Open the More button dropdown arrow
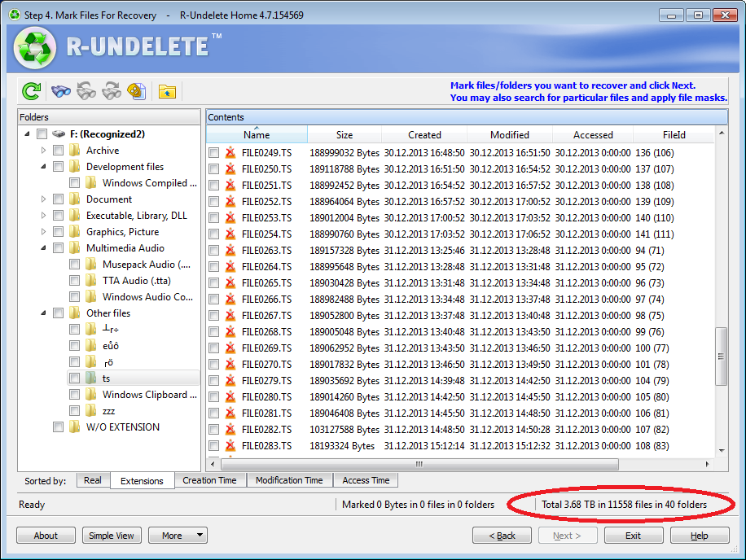 [200, 536]
